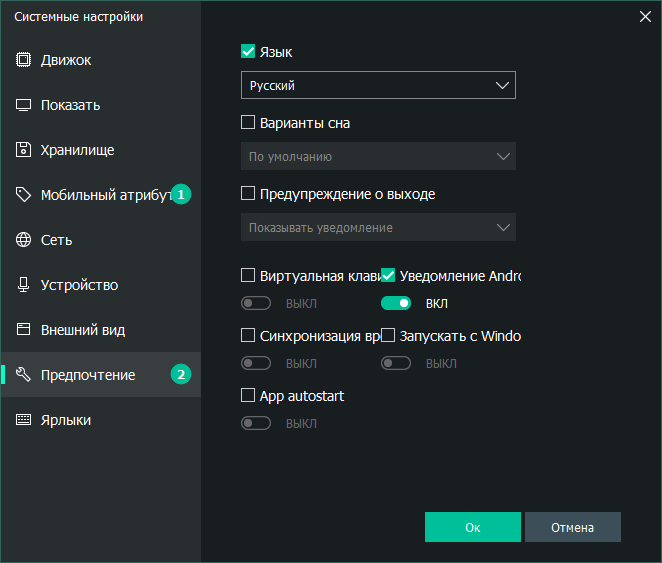Turn off the Android notification toggle switch
Screen dimensions: 662x563
(x=396, y=303)
